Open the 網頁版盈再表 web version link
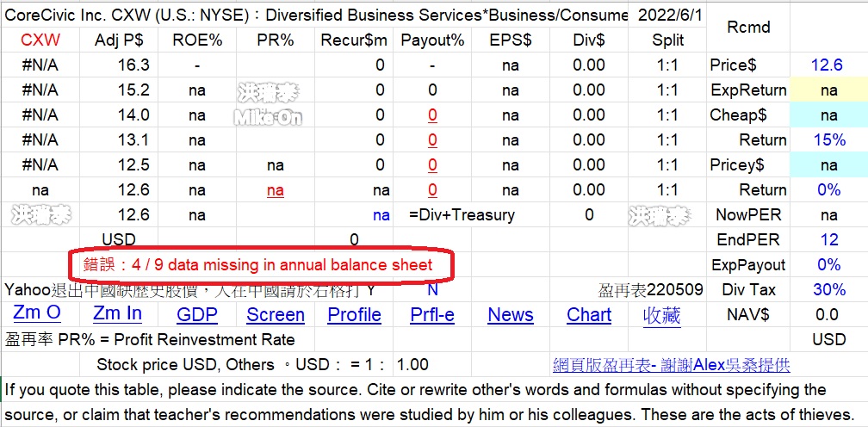This screenshot has height=427, width=868. click(671, 365)
